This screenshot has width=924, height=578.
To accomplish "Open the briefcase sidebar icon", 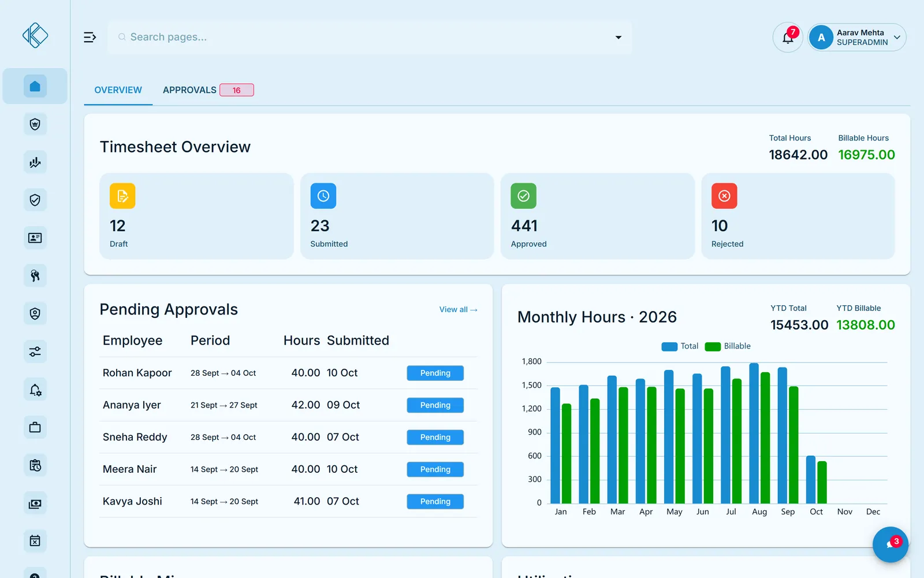I will [35, 428].
